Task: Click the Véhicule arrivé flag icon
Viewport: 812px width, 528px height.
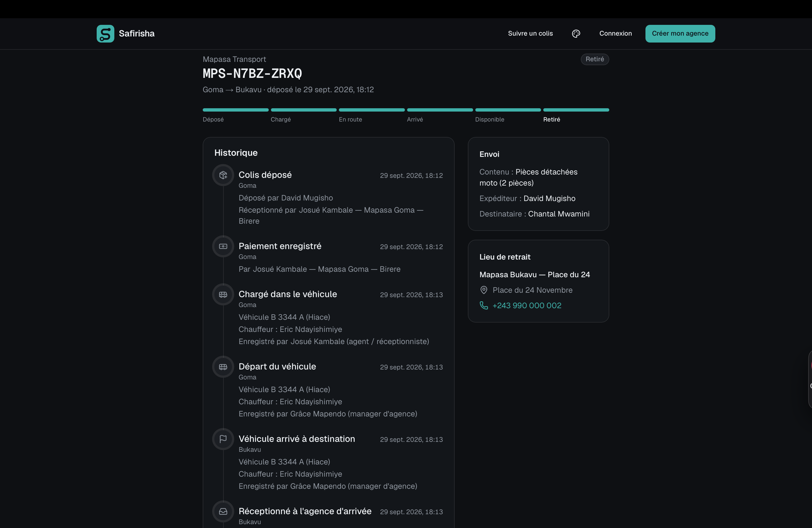Action: [223, 439]
